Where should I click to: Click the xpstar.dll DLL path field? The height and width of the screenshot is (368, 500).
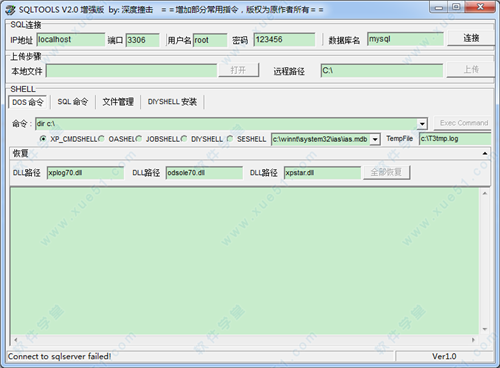tap(322, 173)
